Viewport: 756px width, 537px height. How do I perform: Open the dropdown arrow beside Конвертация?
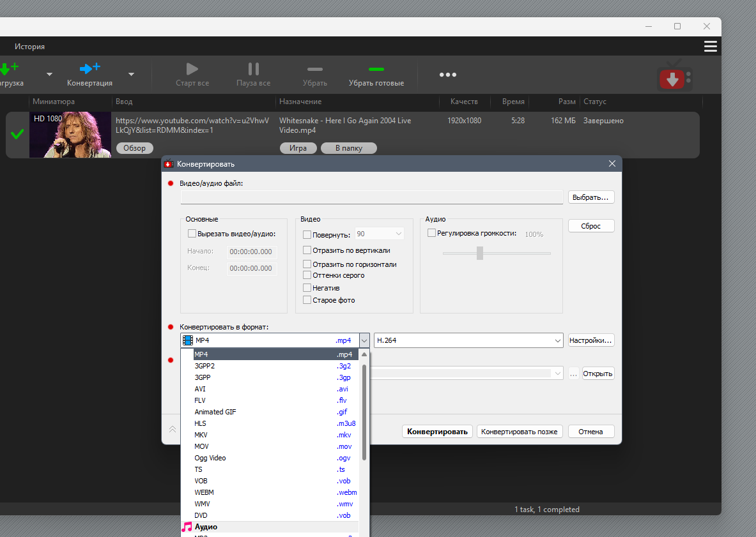pyautogui.click(x=131, y=74)
